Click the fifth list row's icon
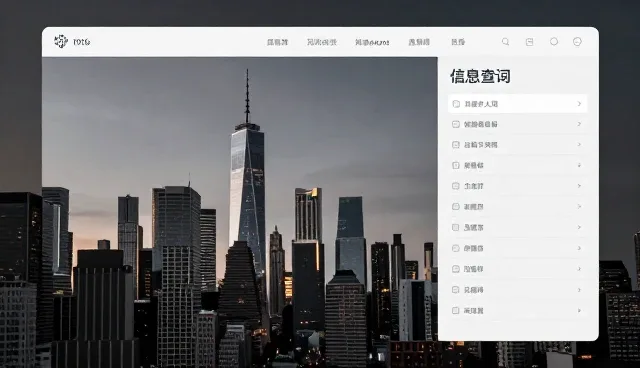640x368 pixels. tap(456, 186)
